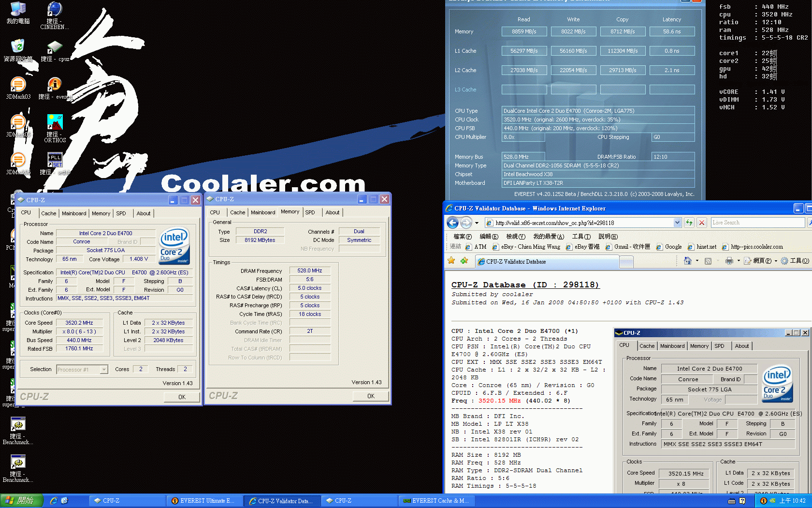Click the Live Search input field
The image size is (812, 508).
tap(757, 223)
